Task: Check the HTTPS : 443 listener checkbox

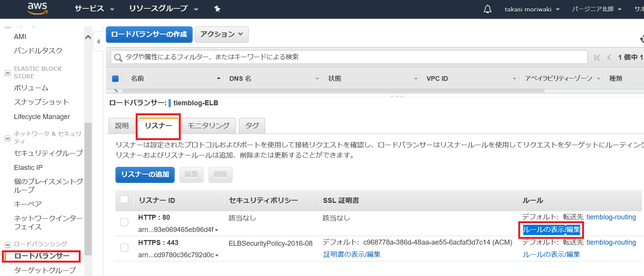Action: 124,247
